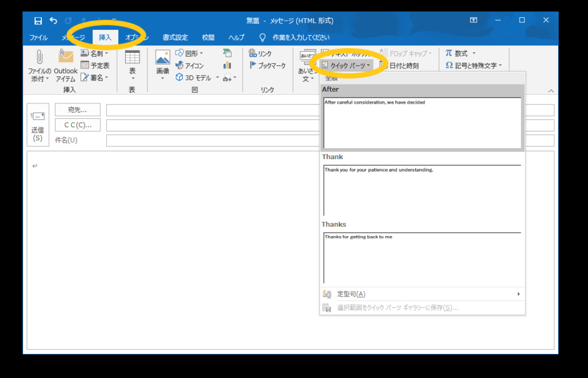Click the CC(C)... button
The image size is (588, 378).
78,125
